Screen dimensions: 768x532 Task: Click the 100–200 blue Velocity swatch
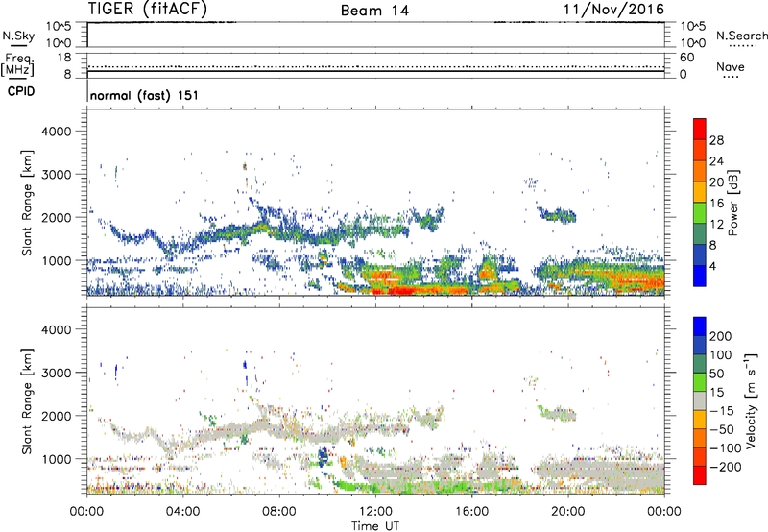[x=700, y=345]
